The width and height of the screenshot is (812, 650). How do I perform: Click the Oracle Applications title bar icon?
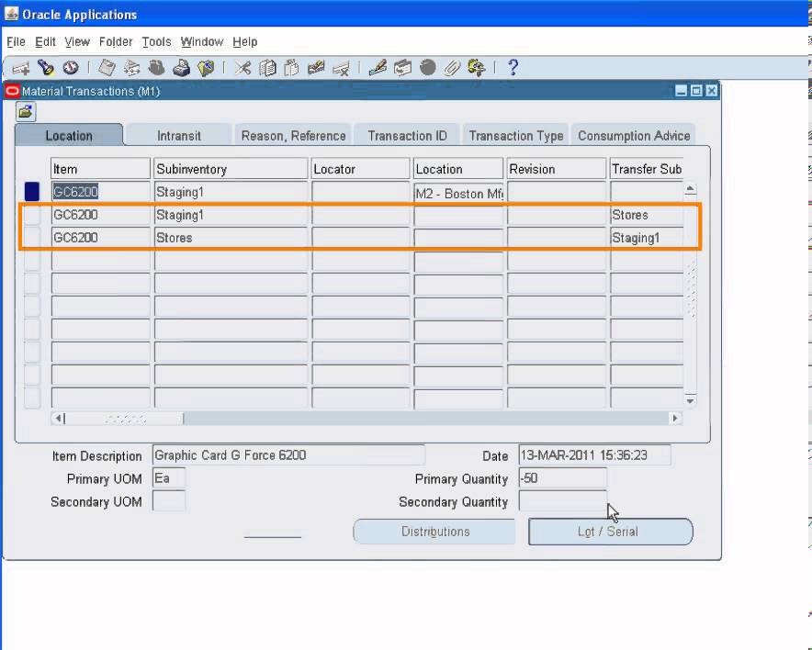point(11,14)
